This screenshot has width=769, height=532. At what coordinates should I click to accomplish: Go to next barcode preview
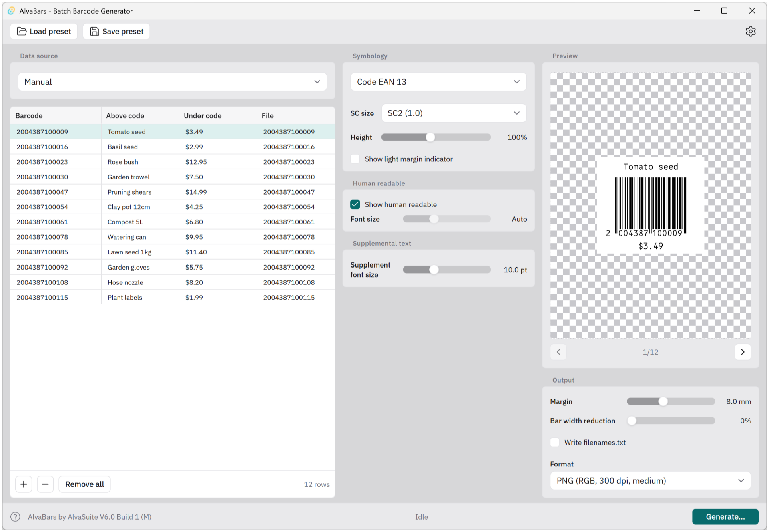pos(743,352)
